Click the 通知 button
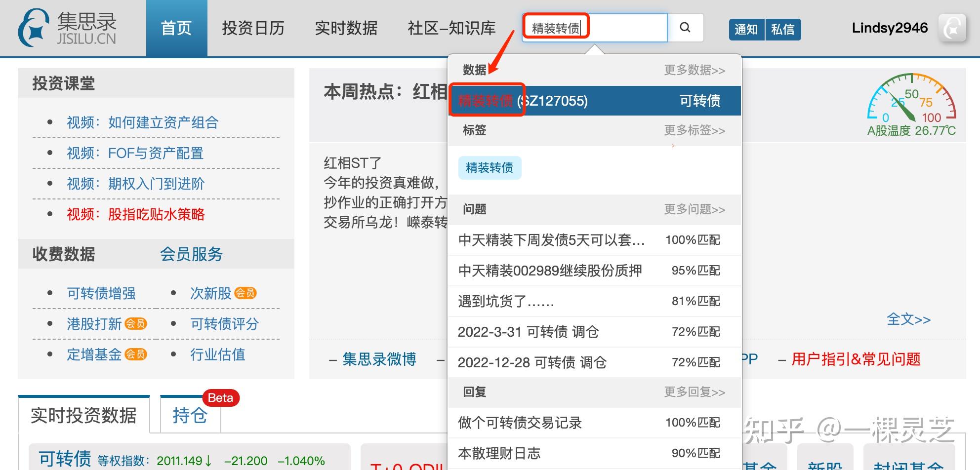Screen dimensions: 980x470 click(746, 30)
